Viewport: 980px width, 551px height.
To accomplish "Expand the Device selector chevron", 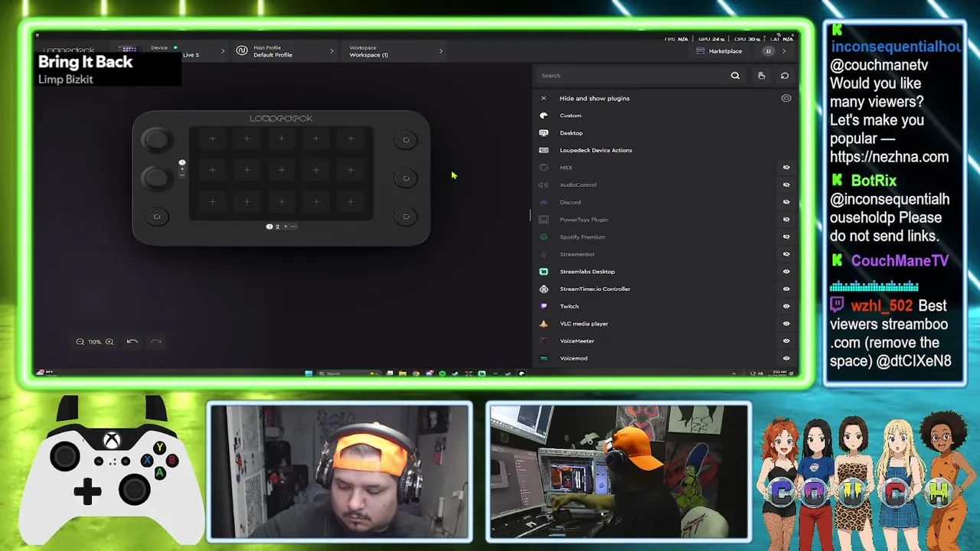I will 223,51.
